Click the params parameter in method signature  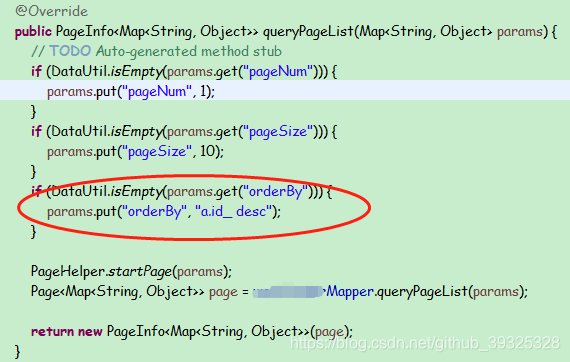coord(520,32)
